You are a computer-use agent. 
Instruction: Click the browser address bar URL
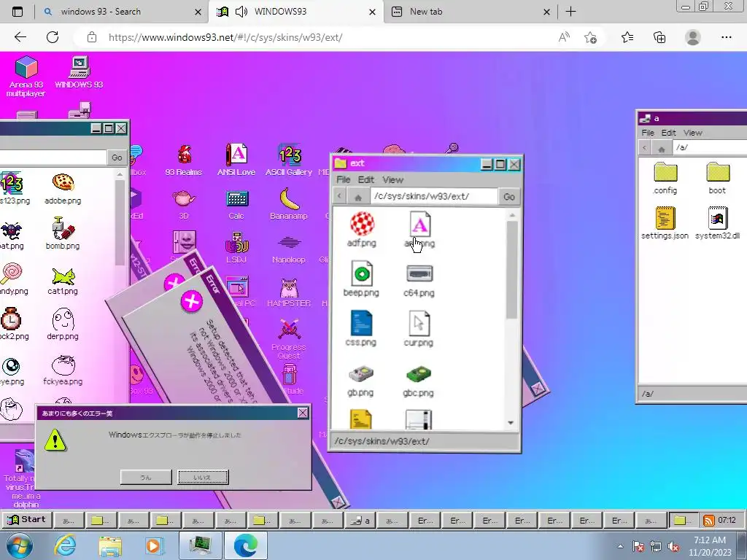pos(225,38)
